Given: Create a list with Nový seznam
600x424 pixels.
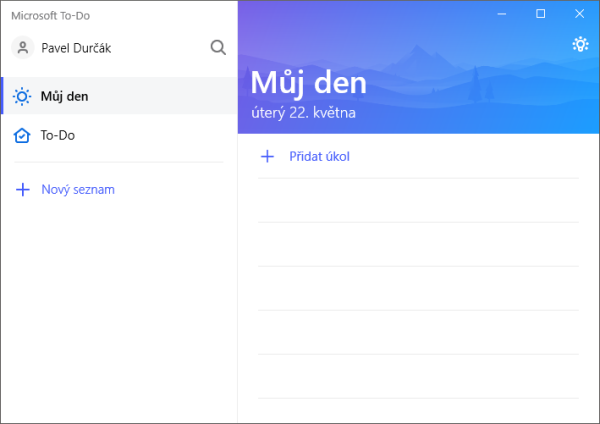Looking at the screenshot, I should click(x=78, y=189).
